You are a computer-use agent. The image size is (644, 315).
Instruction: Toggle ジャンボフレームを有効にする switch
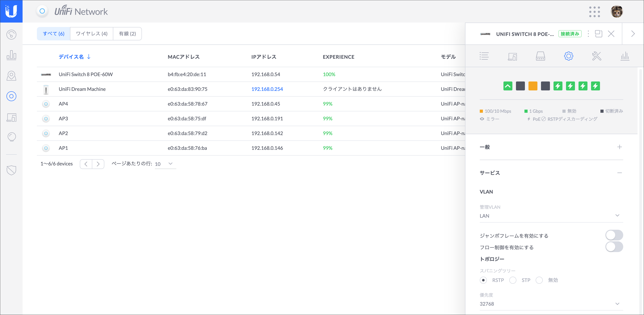(614, 235)
